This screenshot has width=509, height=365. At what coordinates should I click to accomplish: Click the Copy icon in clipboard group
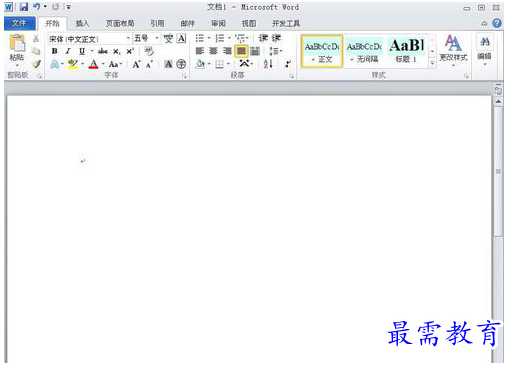tap(36, 51)
